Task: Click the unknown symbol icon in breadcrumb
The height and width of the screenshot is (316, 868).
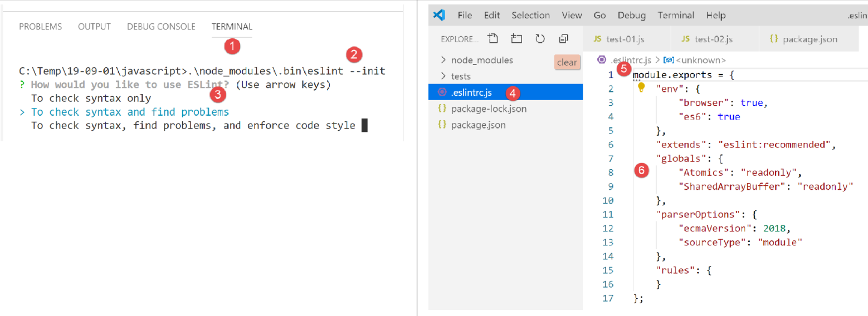Action: pyautogui.click(x=669, y=60)
